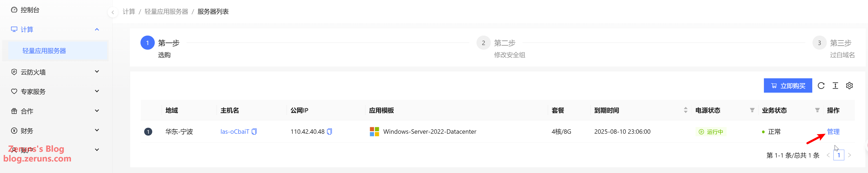Filter by power status (电源状态) column
868x173 pixels.
click(x=752, y=110)
